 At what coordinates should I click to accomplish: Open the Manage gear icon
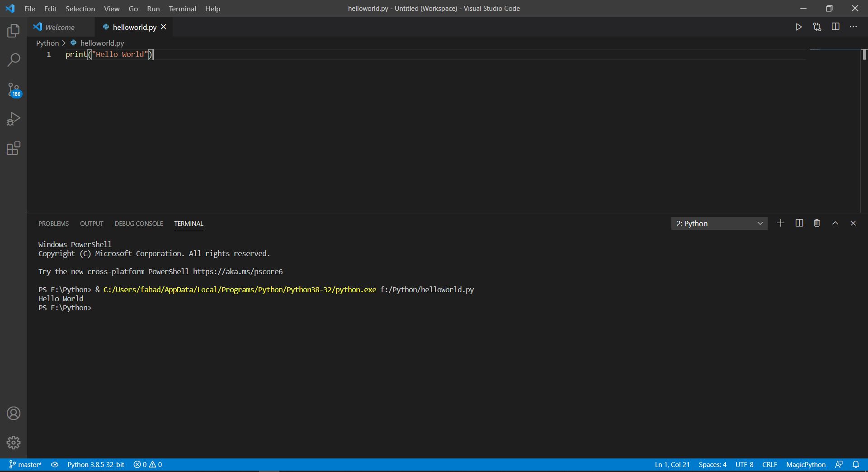[14, 443]
